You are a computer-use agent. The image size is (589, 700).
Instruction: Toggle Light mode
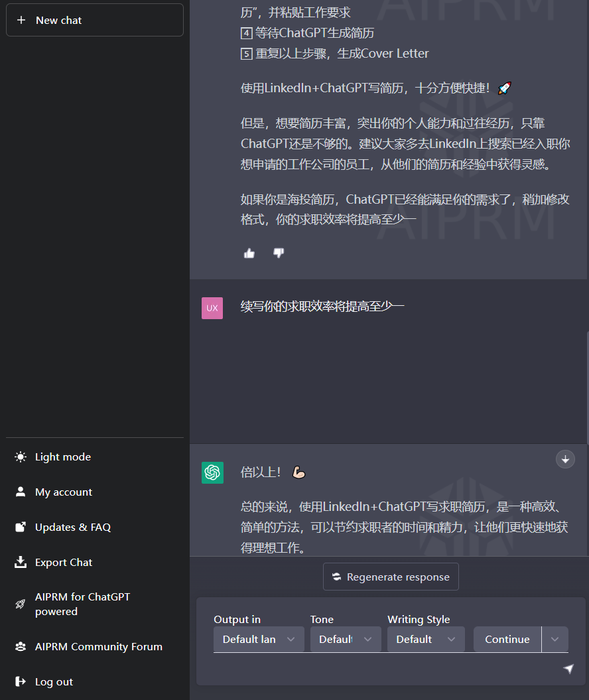pyautogui.click(x=19, y=456)
